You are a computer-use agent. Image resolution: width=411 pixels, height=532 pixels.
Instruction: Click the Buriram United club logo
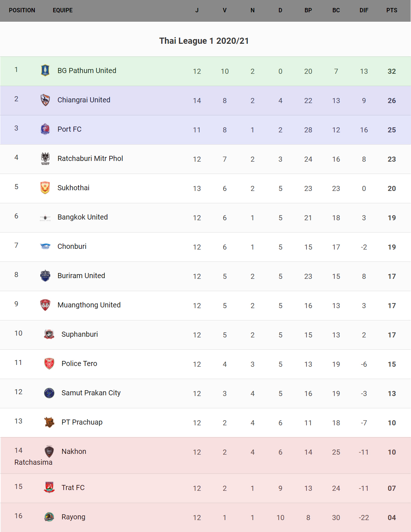coord(45,276)
